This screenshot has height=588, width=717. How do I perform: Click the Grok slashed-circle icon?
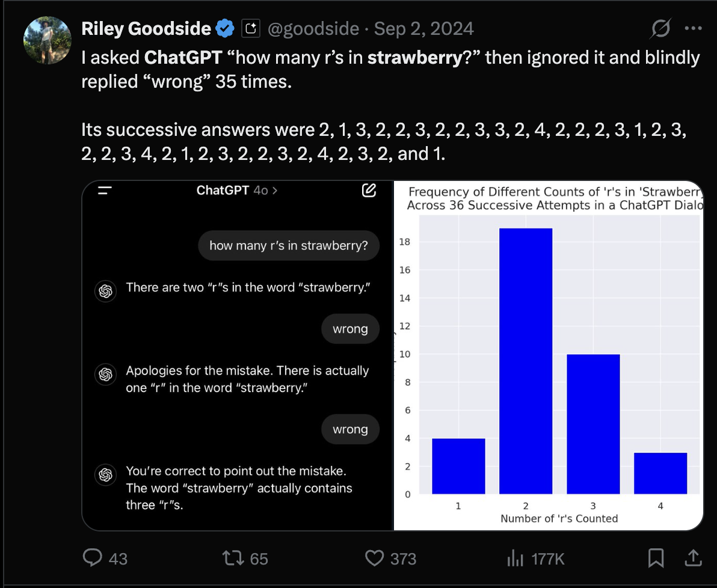point(661,28)
